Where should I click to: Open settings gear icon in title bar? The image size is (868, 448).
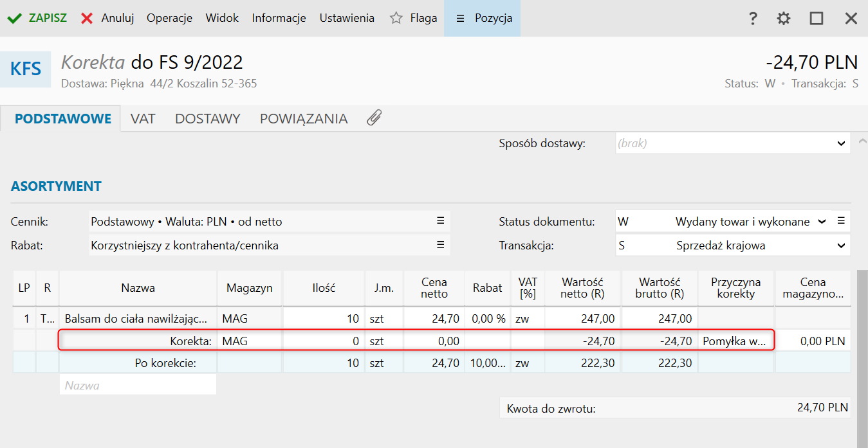click(783, 19)
